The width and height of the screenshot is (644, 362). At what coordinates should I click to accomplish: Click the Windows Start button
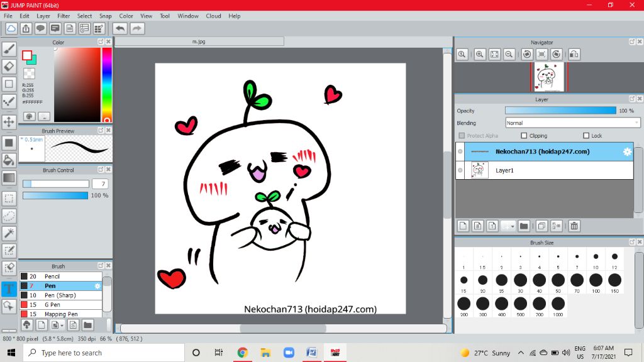(x=11, y=353)
